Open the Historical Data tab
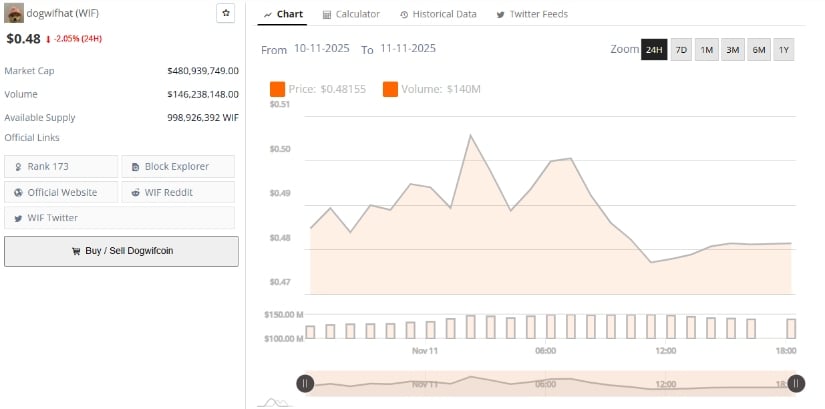825x409 pixels. click(436, 14)
